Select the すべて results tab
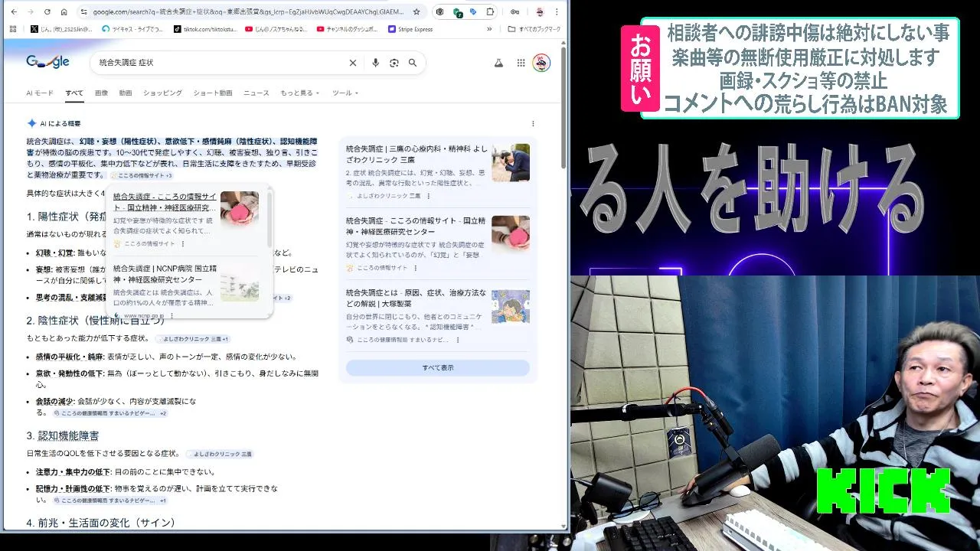Image resolution: width=980 pixels, height=551 pixels. [x=74, y=93]
